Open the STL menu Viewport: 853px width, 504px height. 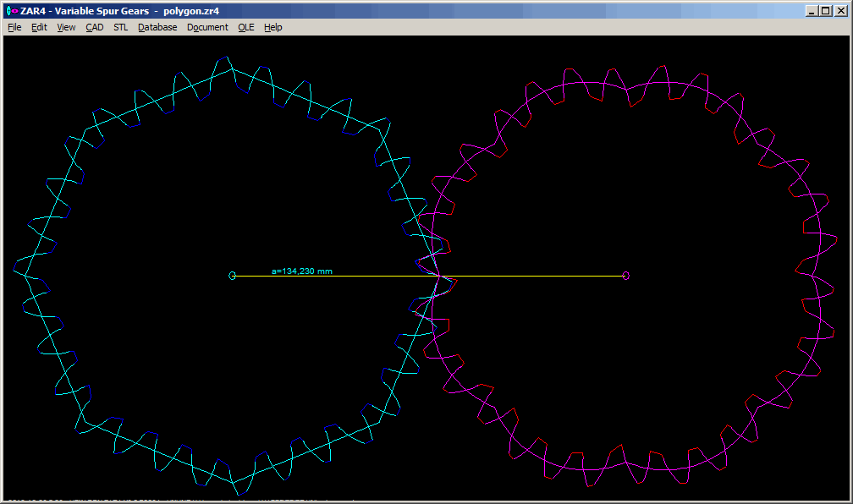coord(120,27)
